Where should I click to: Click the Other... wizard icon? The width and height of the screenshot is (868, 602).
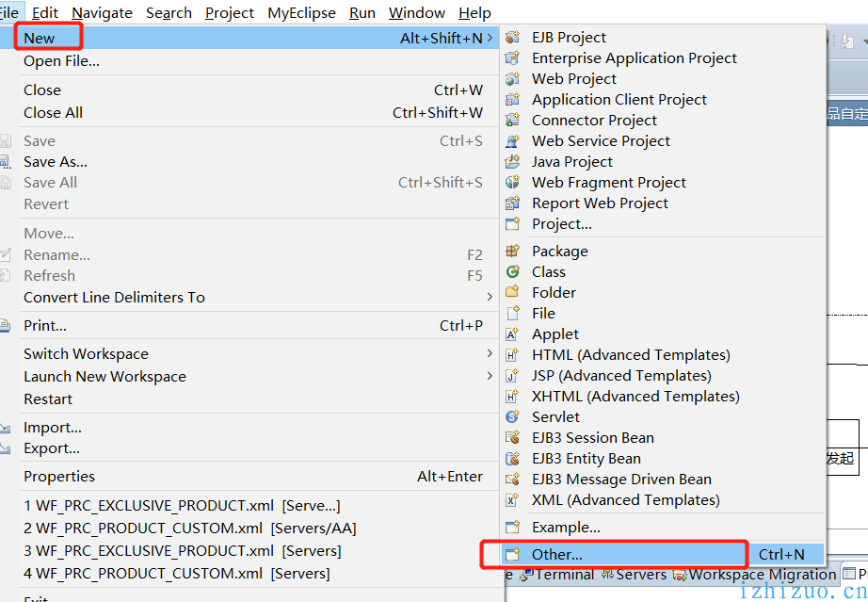click(x=512, y=554)
